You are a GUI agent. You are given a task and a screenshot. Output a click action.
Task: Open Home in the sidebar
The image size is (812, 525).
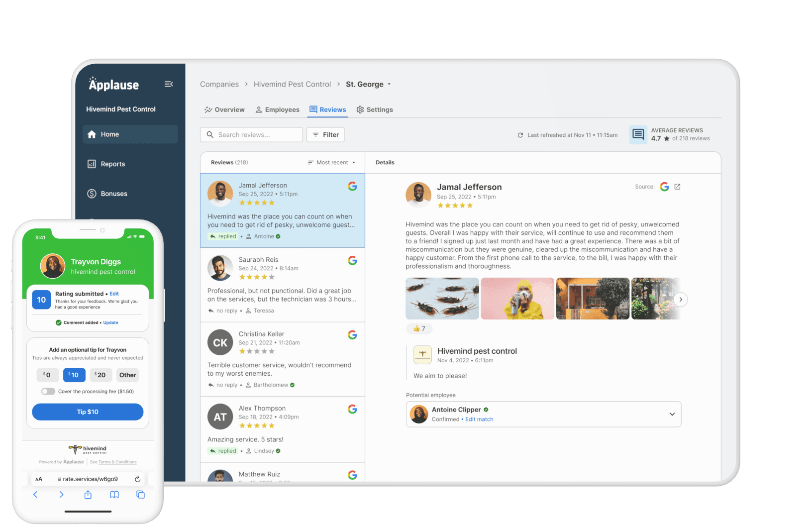click(x=130, y=134)
